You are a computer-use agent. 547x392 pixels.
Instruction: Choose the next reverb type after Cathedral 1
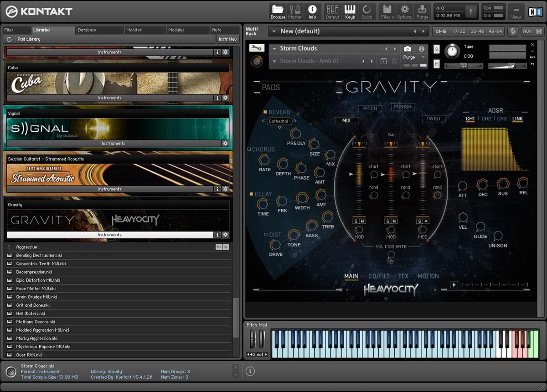pyautogui.click(x=295, y=121)
